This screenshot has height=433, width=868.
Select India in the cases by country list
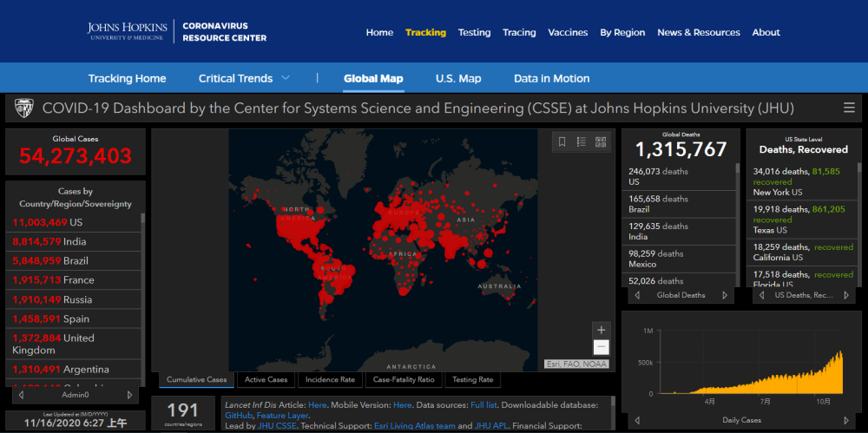pyautogui.click(x=74, y=241)
